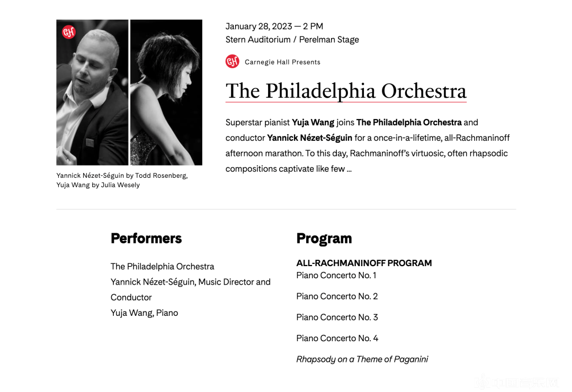Click Piano Concerto No. 1 in the program
572x392 pixels.
336,276
